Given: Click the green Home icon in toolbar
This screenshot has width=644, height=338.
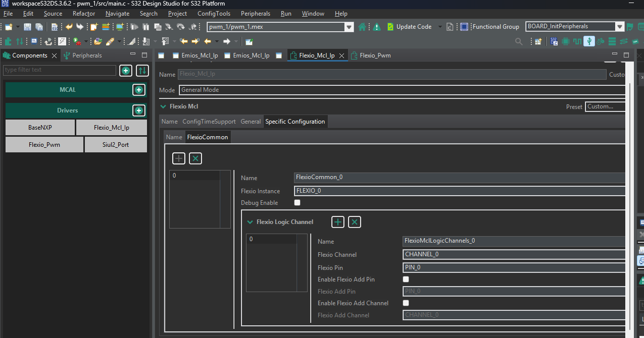Looking at the screenshot, I should 362,27.
